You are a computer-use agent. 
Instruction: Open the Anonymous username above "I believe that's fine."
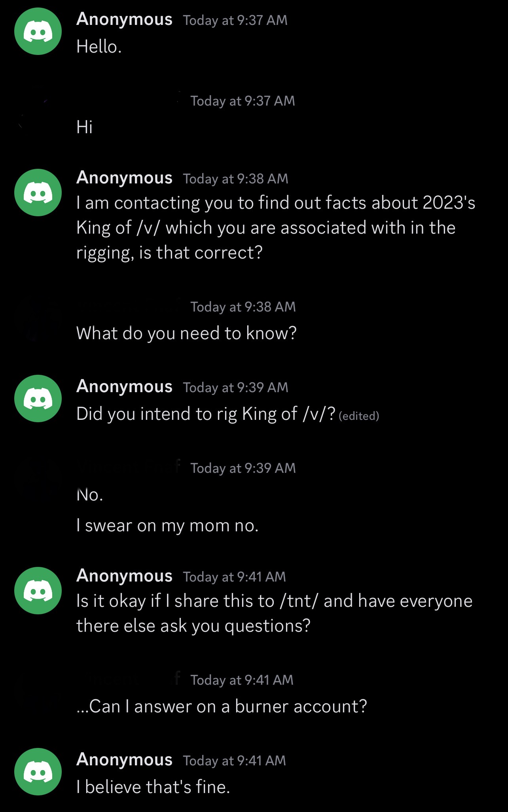pyautogui.click(x=124, y=759)
